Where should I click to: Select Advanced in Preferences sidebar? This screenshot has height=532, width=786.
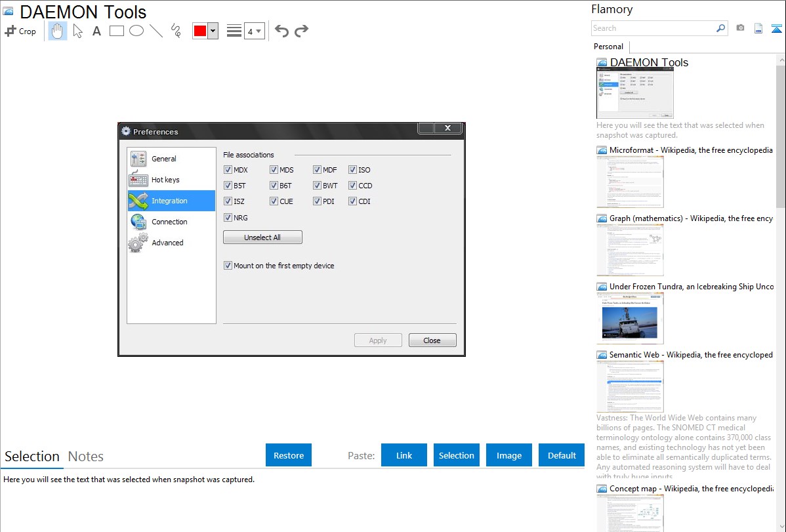[171, 243]
